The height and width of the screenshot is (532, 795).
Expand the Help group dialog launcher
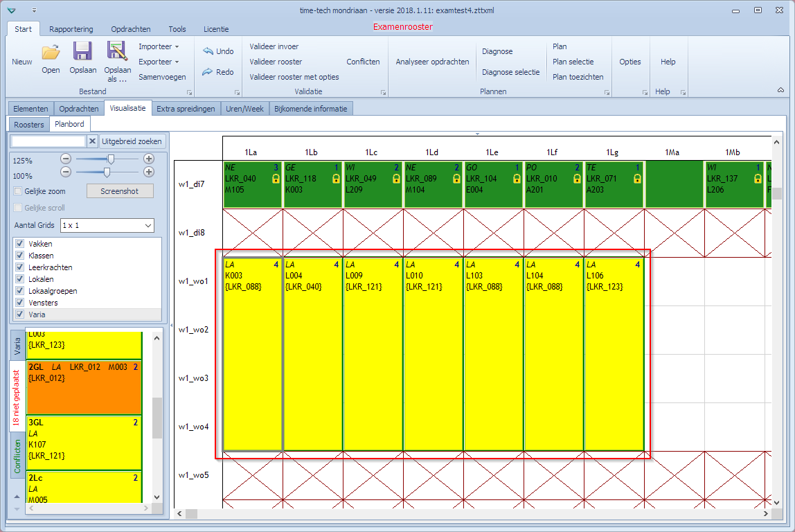point(683,93)
